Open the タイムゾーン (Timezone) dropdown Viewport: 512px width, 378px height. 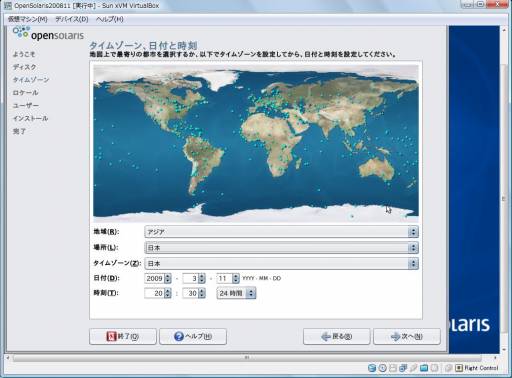pos(281,263)
